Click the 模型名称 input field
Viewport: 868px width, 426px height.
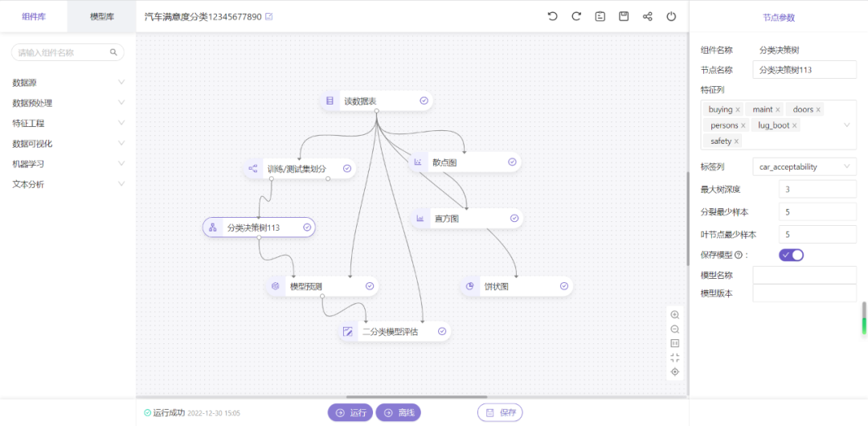(x=805, y=275)
